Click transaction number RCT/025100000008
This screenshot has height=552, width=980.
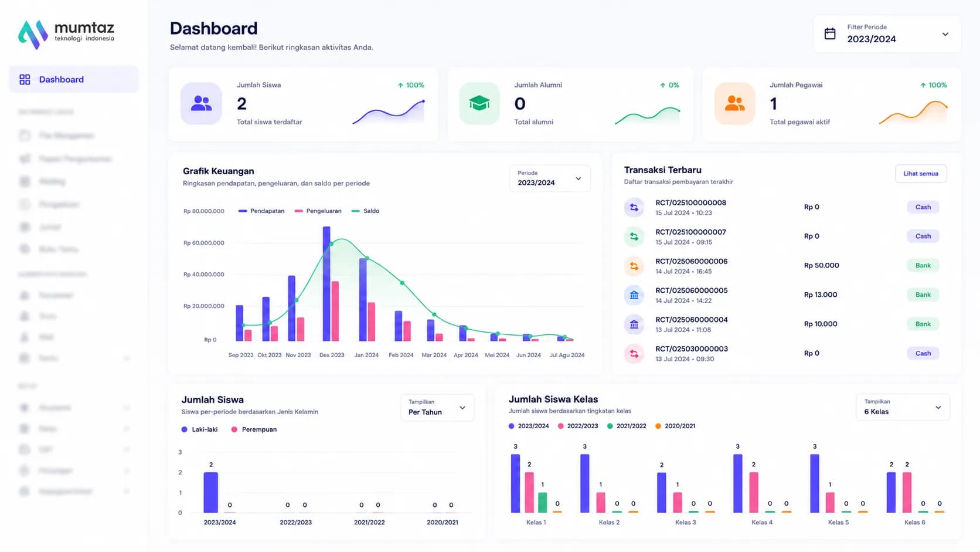(690, 203)
